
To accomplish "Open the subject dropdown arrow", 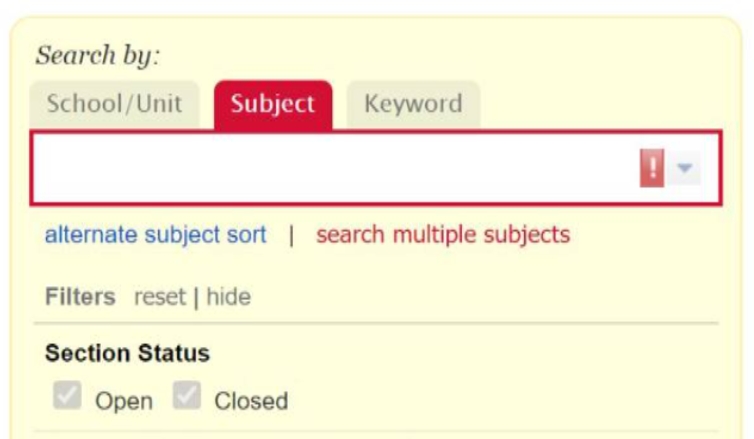I will point(684,169).
